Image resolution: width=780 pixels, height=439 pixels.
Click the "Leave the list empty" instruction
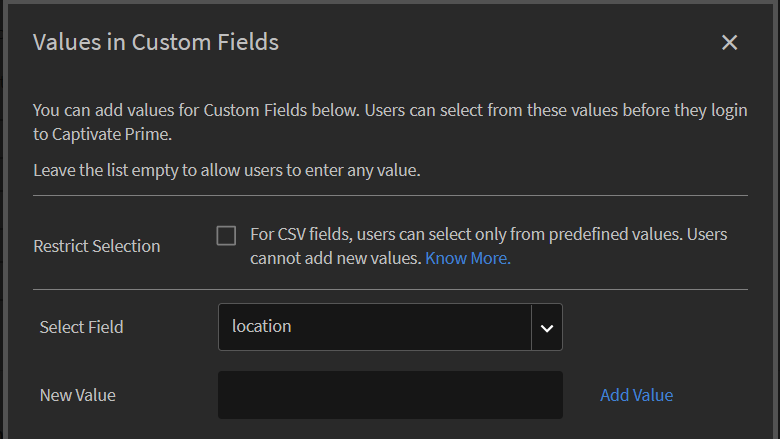(x=227, y=170)
